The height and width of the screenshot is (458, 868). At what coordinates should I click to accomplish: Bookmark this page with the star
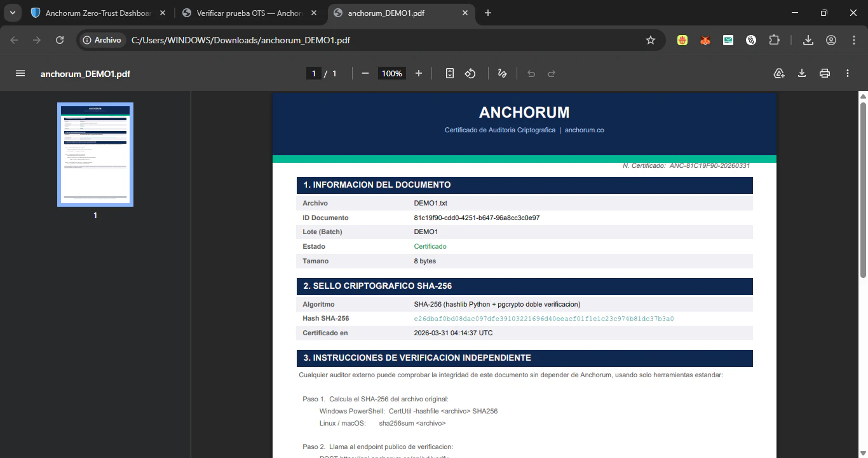tap(651, 40)
